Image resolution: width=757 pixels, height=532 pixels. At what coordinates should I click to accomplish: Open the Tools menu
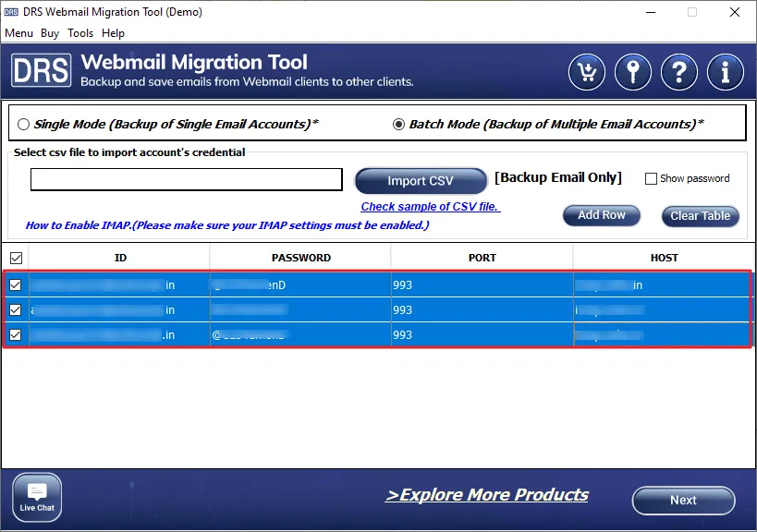pyautogui.click(x=80, y=33)
